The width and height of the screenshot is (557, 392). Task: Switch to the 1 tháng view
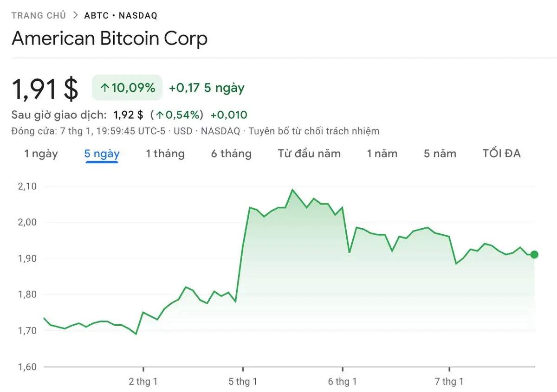click(x=165, y=154)
